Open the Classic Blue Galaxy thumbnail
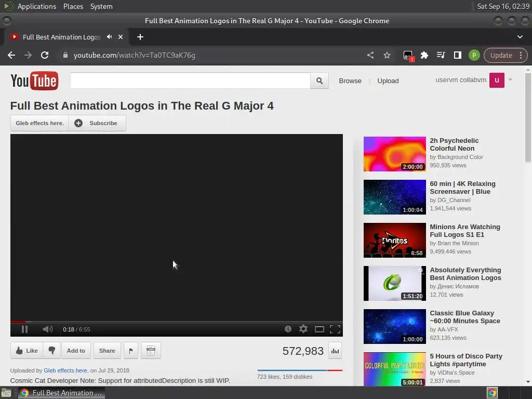532x399 pixels. pos(395,326)
